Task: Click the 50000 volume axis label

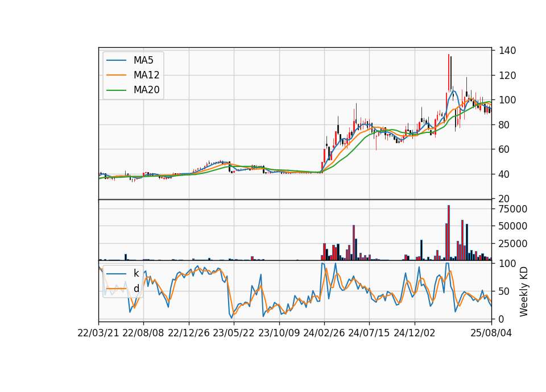Action: click(513, 226)
